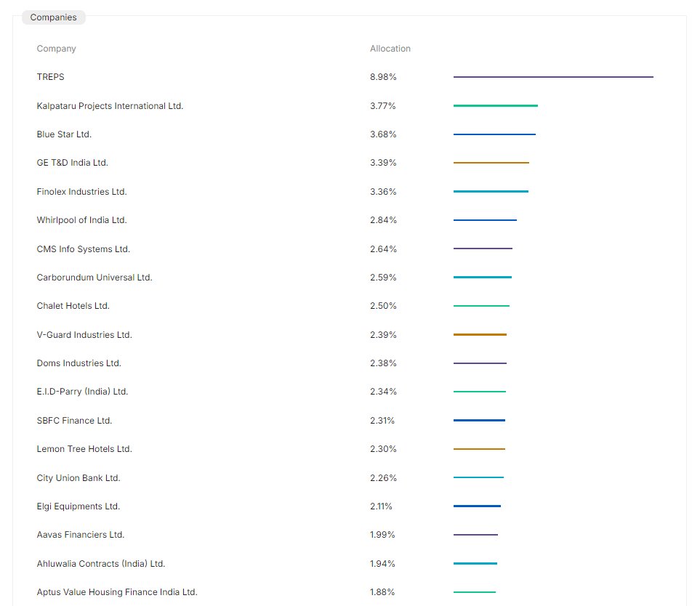The width and height of the screenshot is (700, 606).
Task: Open CMS Info Systems Ltd.
Action: (x=83, y=249)
